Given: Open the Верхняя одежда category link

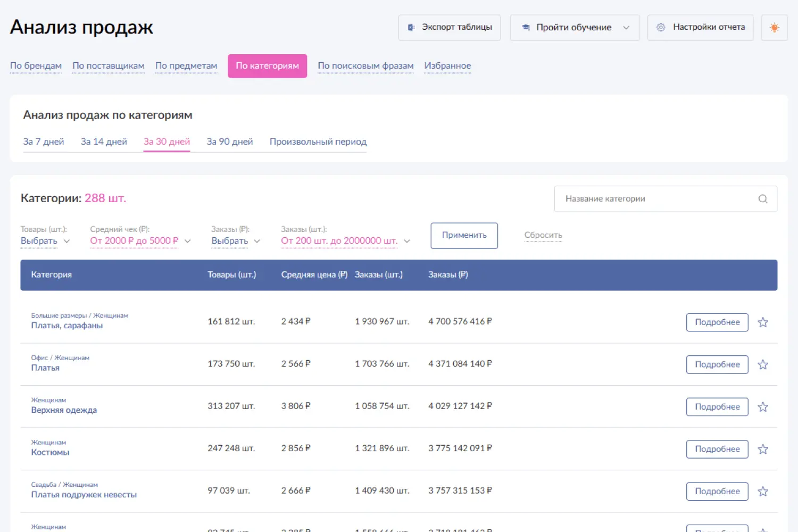Looking at the screenshot, I should 64,410.
